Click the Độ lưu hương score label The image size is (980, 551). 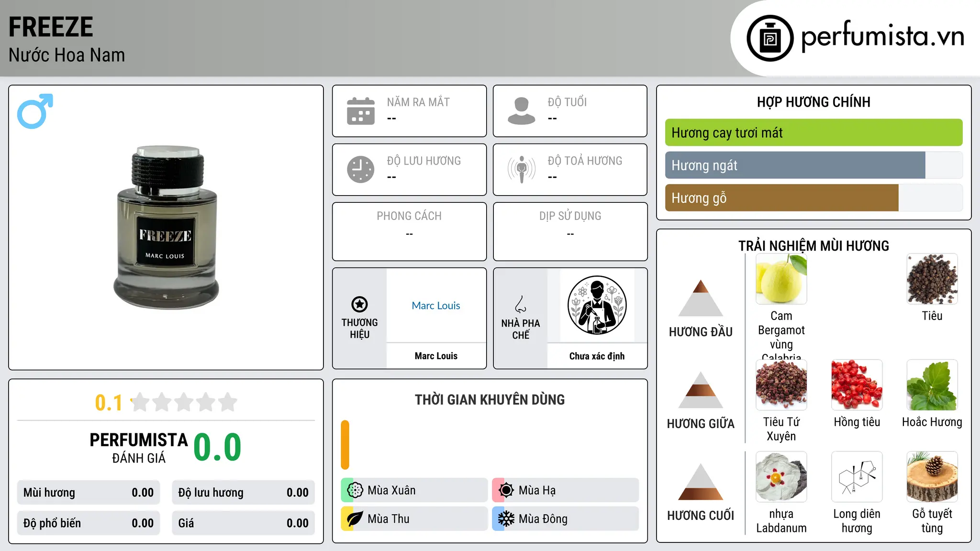pyautogui.click(x=211, y=493)
